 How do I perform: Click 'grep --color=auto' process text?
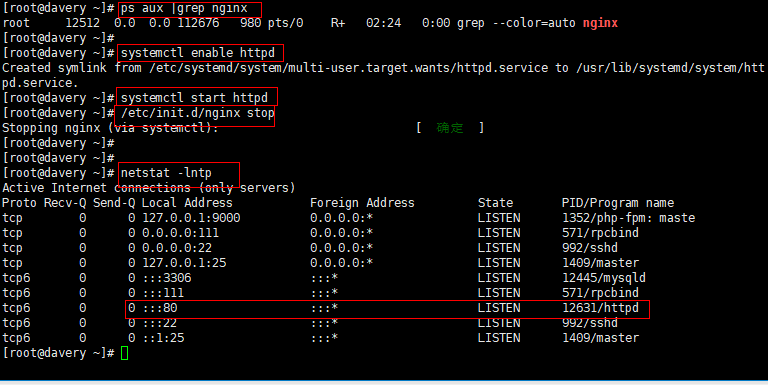point(516,23)
